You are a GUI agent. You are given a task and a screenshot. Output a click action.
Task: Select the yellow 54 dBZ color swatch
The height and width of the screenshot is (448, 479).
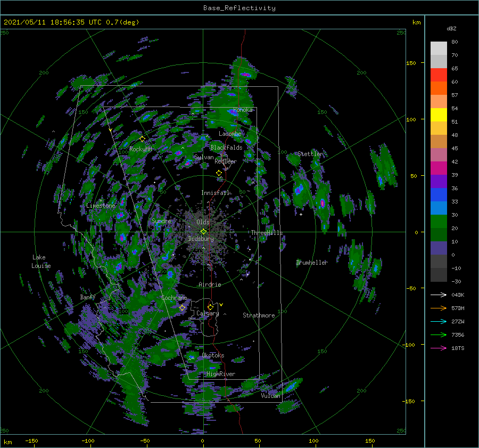(x=439, y=115)
